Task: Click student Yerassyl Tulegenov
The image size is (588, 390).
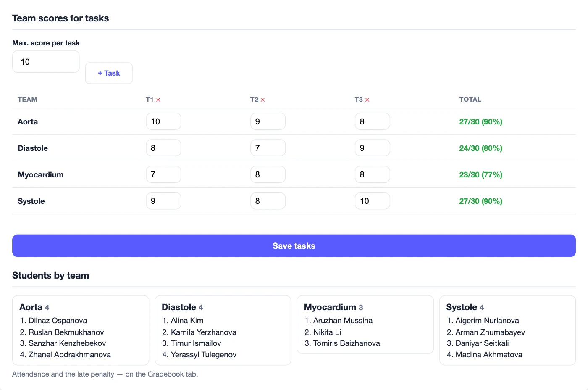Action: point(204,355)
